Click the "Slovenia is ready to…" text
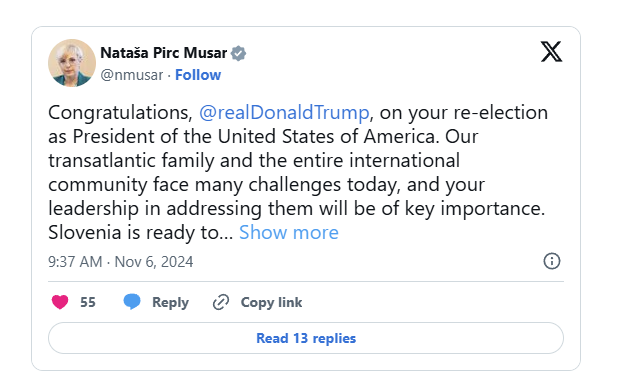The width and height of the screenshot is (625, 378). (140, 232)
